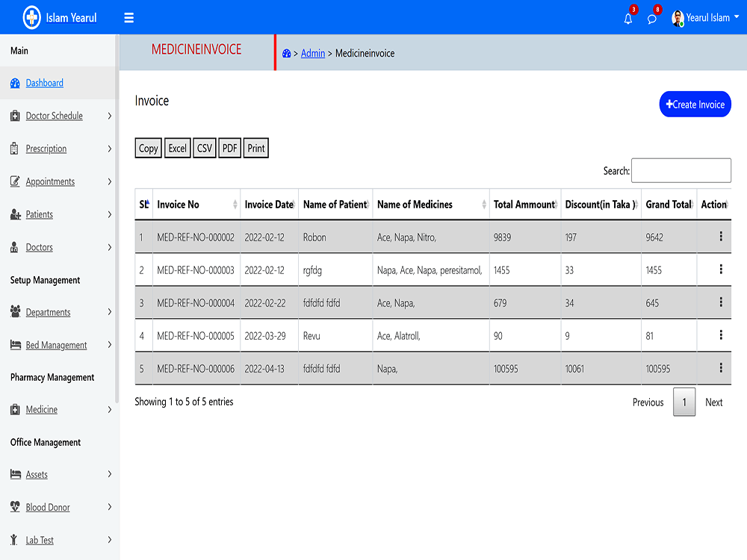The image size is (747, 560).
Task: Open the Appointments menu item
Action: tap(50, 181)
